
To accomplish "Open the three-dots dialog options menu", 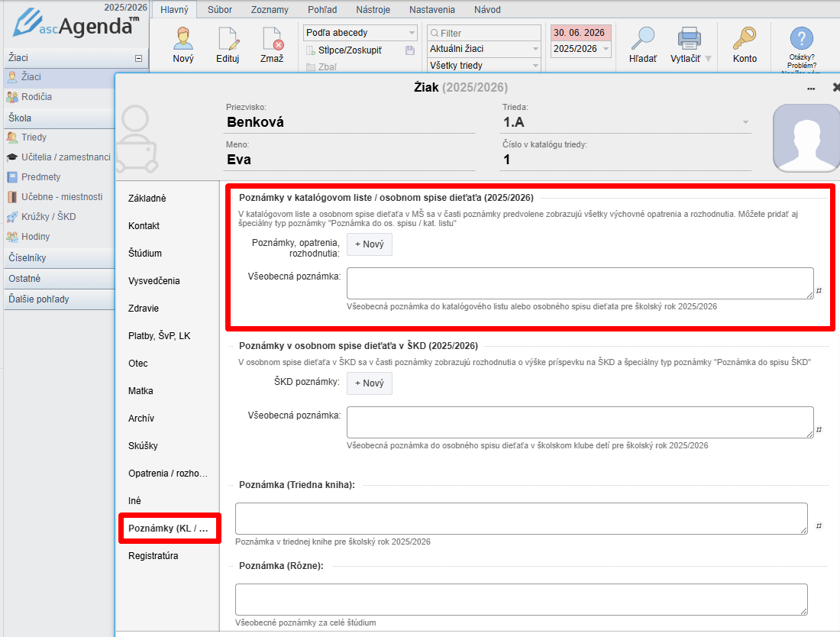I will tap(811, 89).
